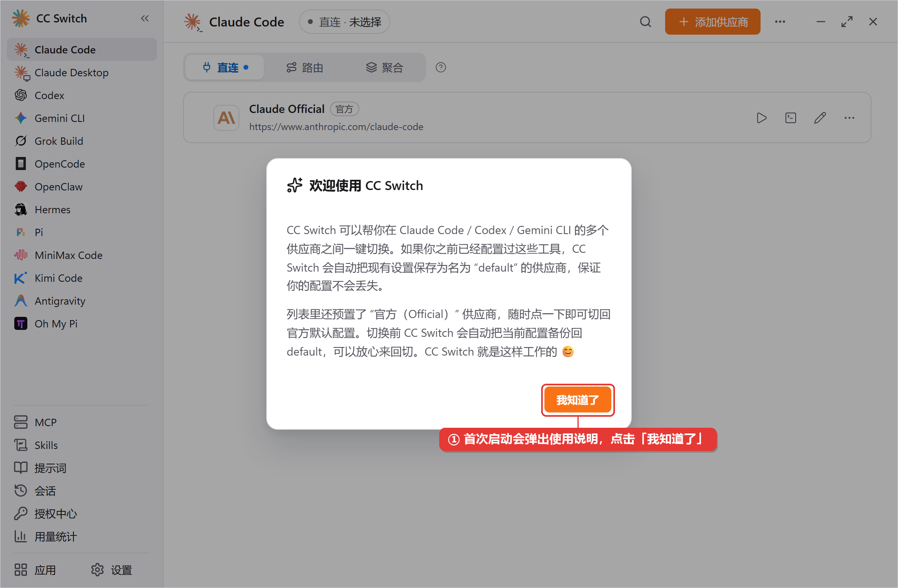Collapse the sidebar with the double chevron
898x588 pixels.
pyautogui.click(x=145, y=18)
